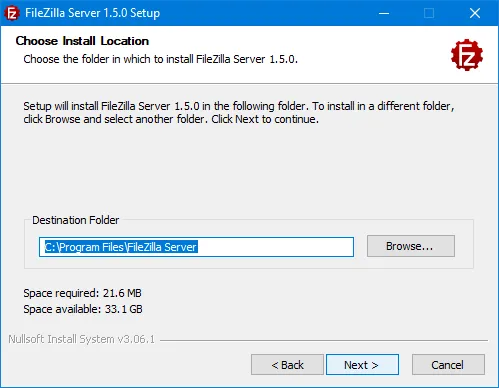Go to the next step with Next >
499x388 pixels.
pyautogui.click(x=362, y=365)
